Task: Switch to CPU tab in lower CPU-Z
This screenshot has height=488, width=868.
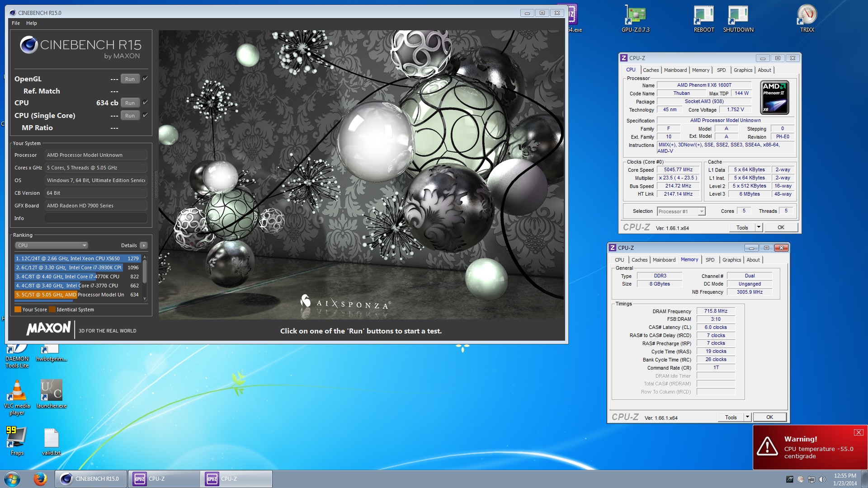Action: pos(619,260)
